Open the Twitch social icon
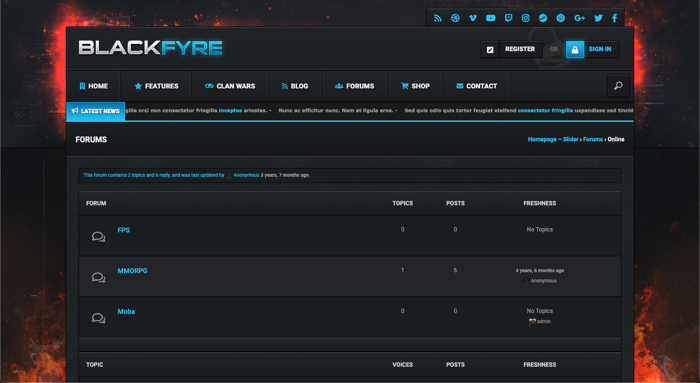The width and height of the screenshot is (700, 383). [508, 18]
